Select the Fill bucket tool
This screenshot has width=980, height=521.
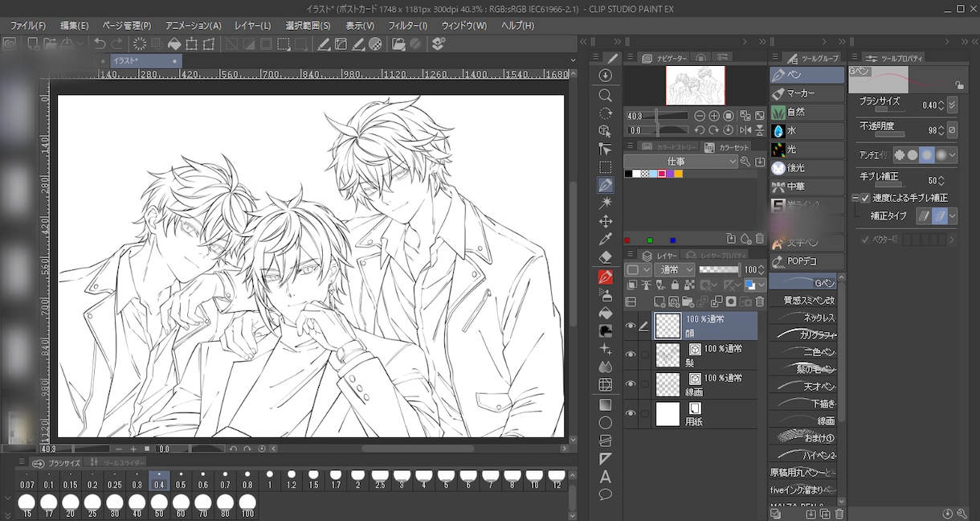(x=606, y=313)
